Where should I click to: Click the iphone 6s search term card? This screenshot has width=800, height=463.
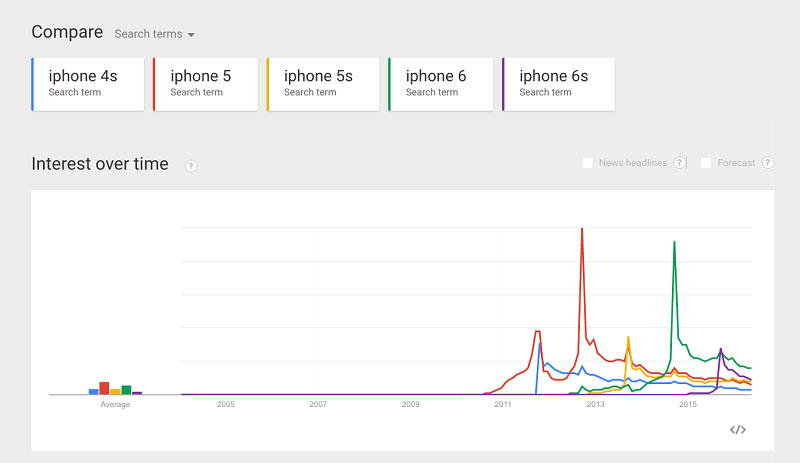pyautogui.click(x=558, y=84)
